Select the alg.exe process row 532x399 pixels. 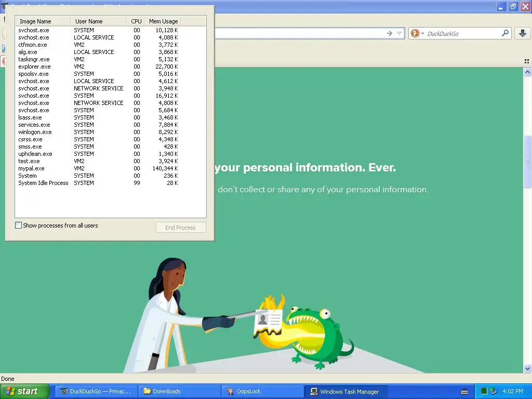point(98,52)
